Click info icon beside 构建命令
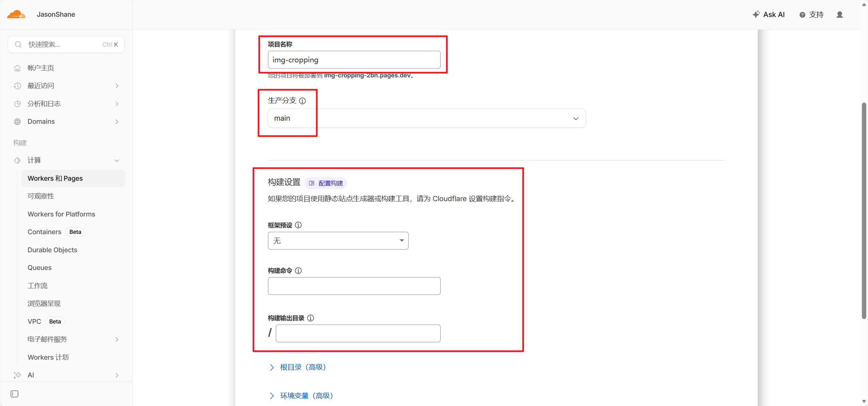This screenshot has height=406, width=868. 298,271
